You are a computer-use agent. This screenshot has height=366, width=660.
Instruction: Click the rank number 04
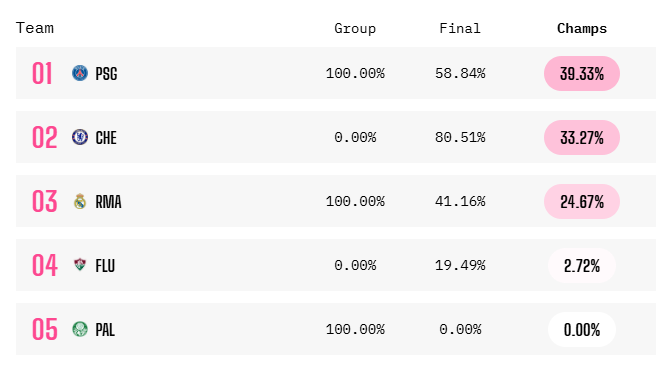coord(45,265)
